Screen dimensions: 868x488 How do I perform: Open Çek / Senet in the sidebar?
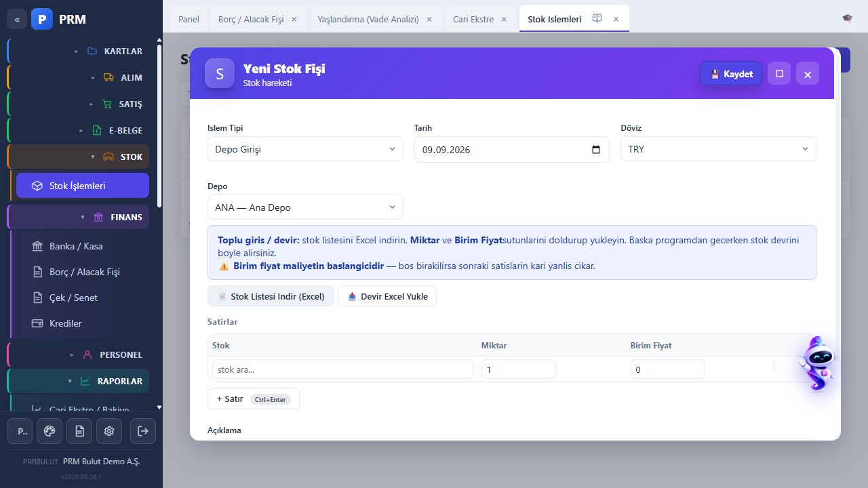(x=83, y=298)
